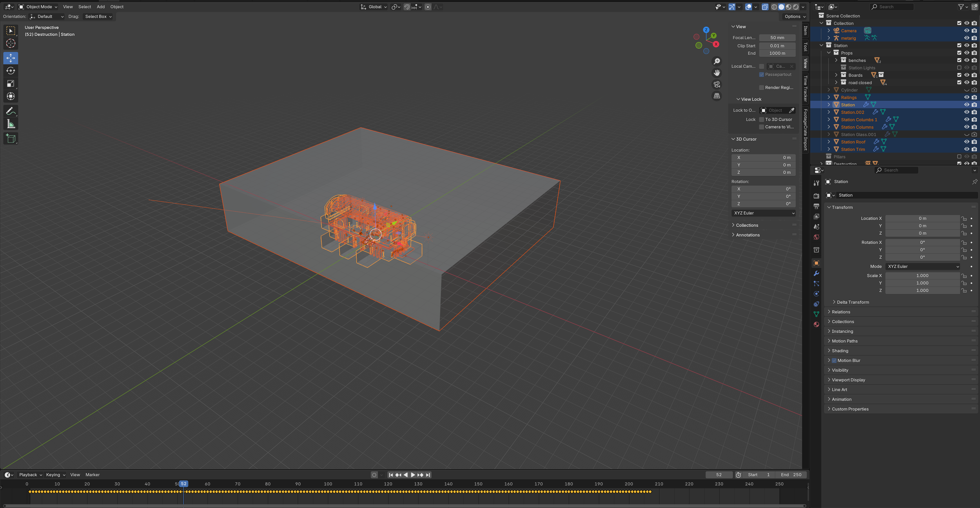
Task: Select the Rotate tool in the toolbar
Action: (x=11, y=71)
